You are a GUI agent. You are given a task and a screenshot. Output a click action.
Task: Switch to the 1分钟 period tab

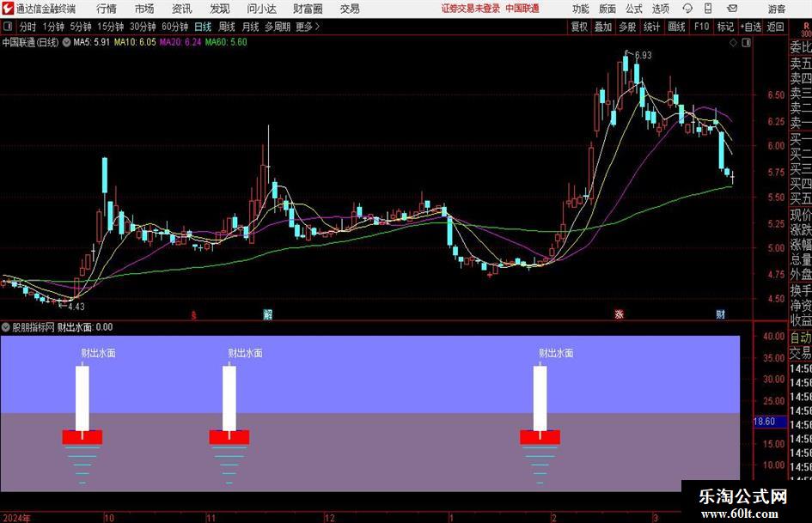pyautogui.click(x=53, y=27)
